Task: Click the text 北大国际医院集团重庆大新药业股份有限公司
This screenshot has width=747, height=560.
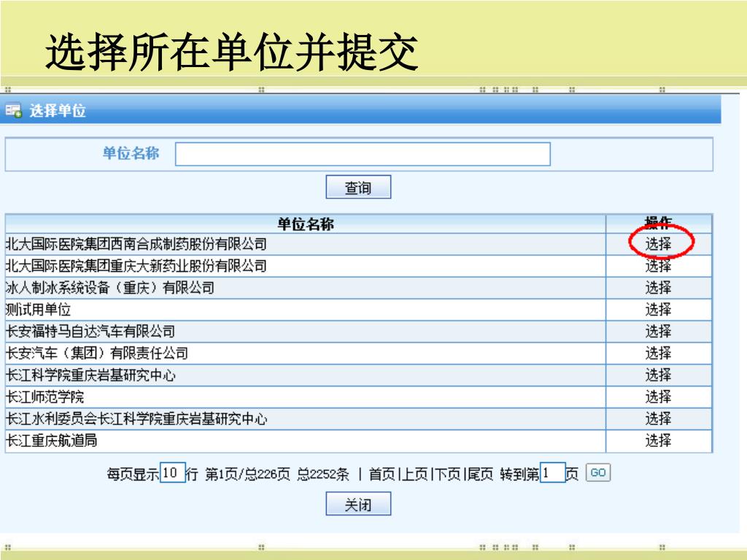Action: tap(136, 265)
